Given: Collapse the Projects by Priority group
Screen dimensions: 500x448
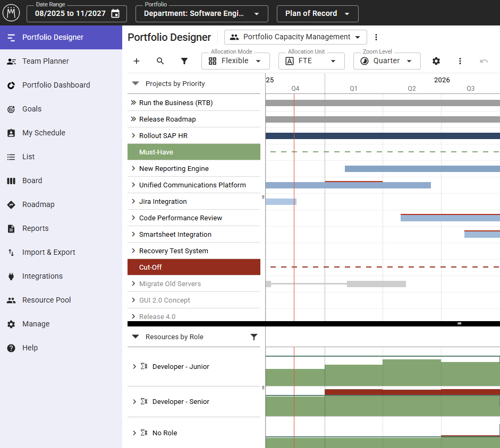Looking at the screenshot, I should coord(135,83).
